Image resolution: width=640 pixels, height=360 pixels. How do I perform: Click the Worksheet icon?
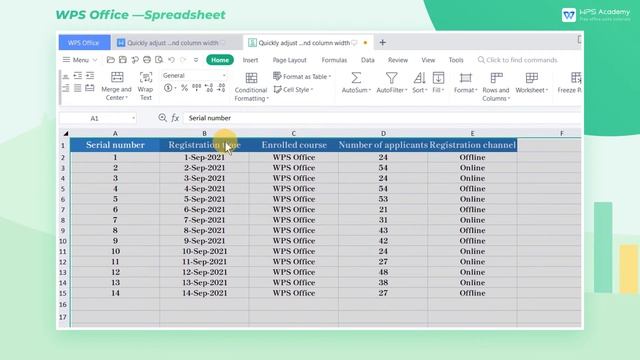tap(531, 78)
